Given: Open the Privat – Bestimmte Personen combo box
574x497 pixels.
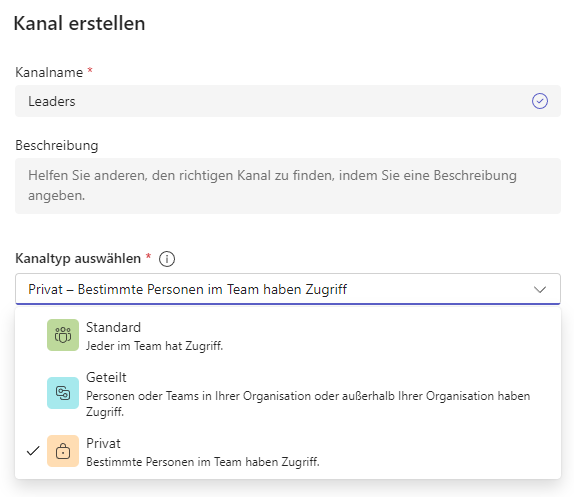Looking at the screenshot, I should pos(288,289).
